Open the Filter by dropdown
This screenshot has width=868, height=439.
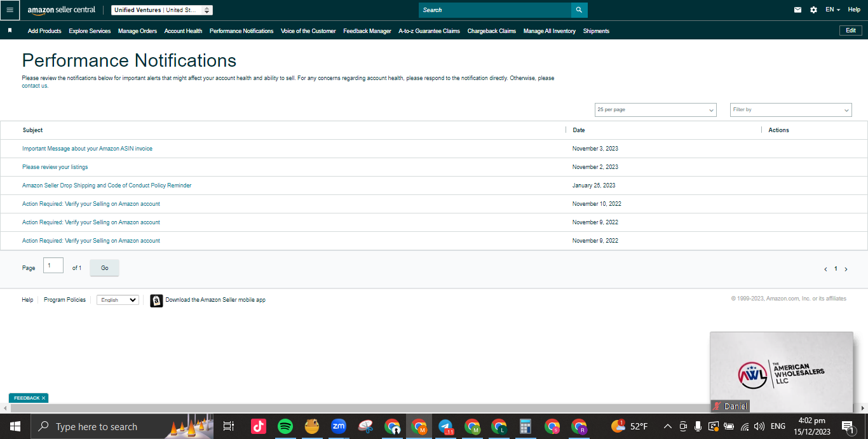click(790, 110)
